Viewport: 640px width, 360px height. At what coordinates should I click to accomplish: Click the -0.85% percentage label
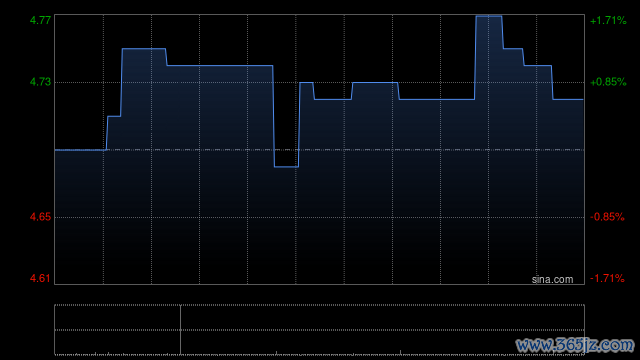[607, 217]
